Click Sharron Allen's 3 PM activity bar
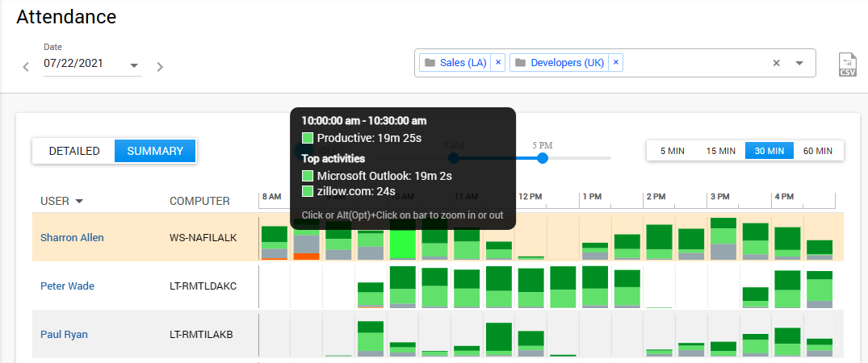The height and width of the screenshot is (363, 868). 723,239
